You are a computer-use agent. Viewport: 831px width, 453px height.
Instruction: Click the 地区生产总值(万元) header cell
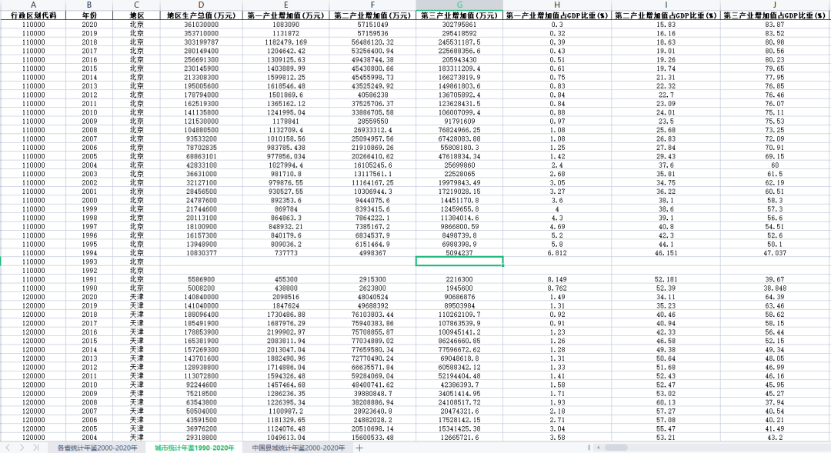pyautogui.click(x=201, y=15)
